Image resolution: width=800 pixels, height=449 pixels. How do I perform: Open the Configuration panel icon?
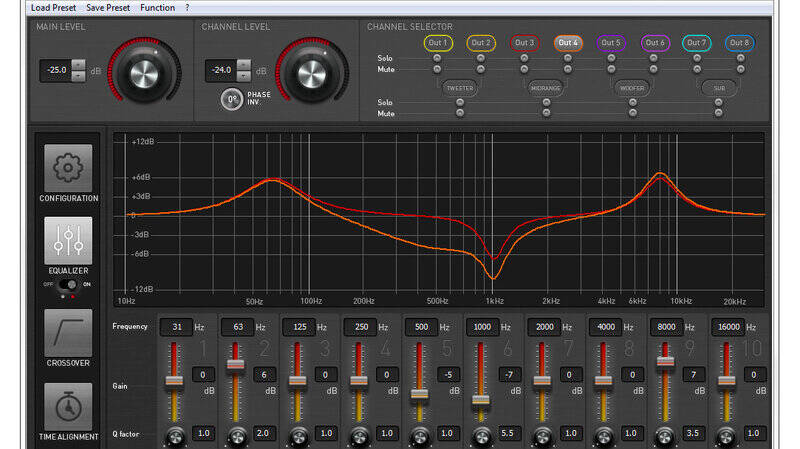click(68, 168)
